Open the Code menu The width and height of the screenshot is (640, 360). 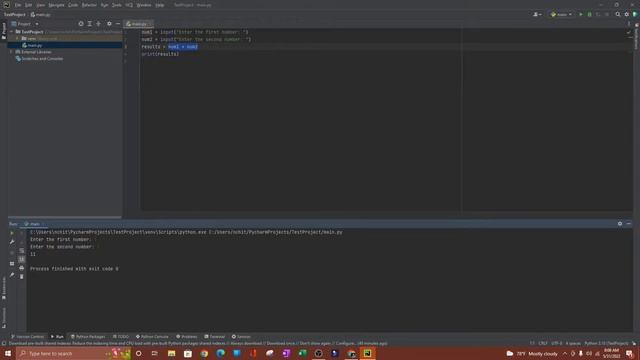pyautogui.click(x=73, y=5)
